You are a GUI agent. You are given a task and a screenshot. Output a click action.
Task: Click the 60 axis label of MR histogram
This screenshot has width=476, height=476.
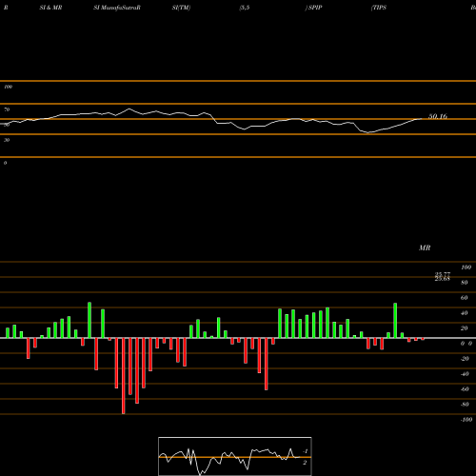click(x=464, y=298)
